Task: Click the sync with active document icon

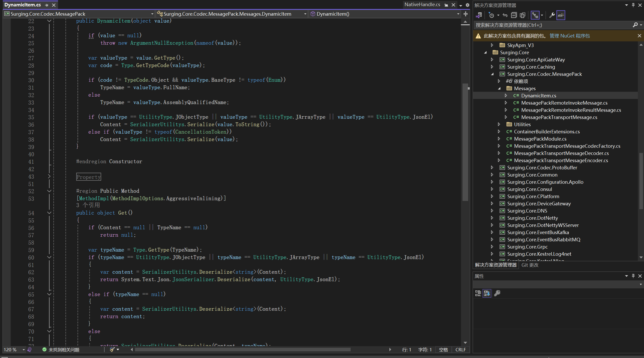Action: (x=505, y=15)
